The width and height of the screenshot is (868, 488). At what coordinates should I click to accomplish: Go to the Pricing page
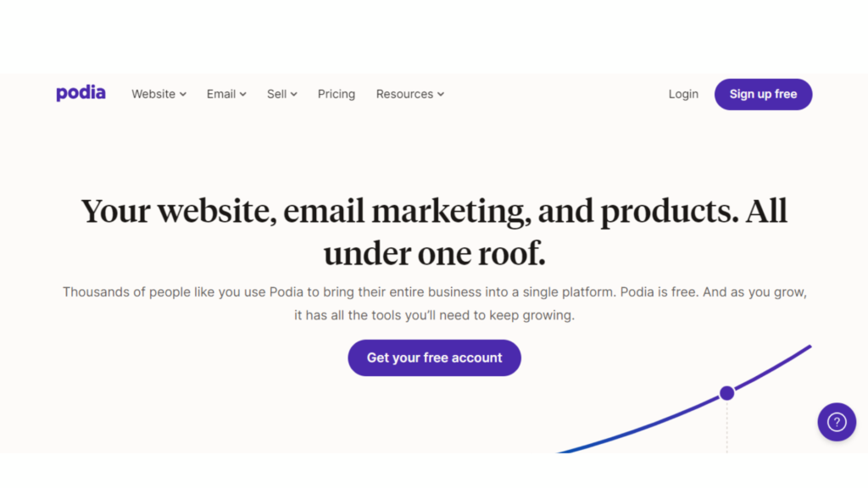[337, 94]
